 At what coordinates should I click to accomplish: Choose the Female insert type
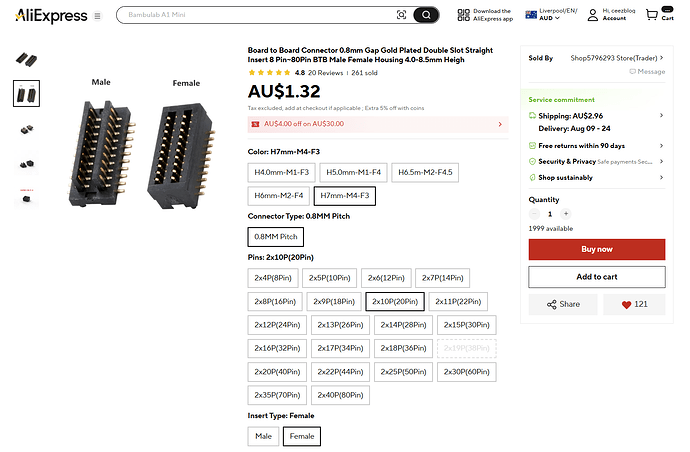coord(302,436)
